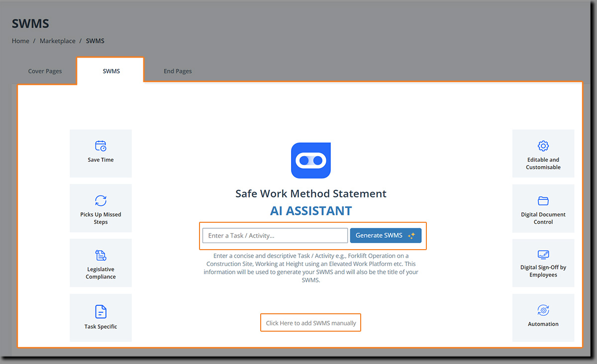Click Here to add SWMS manually link

click(311, 323)
